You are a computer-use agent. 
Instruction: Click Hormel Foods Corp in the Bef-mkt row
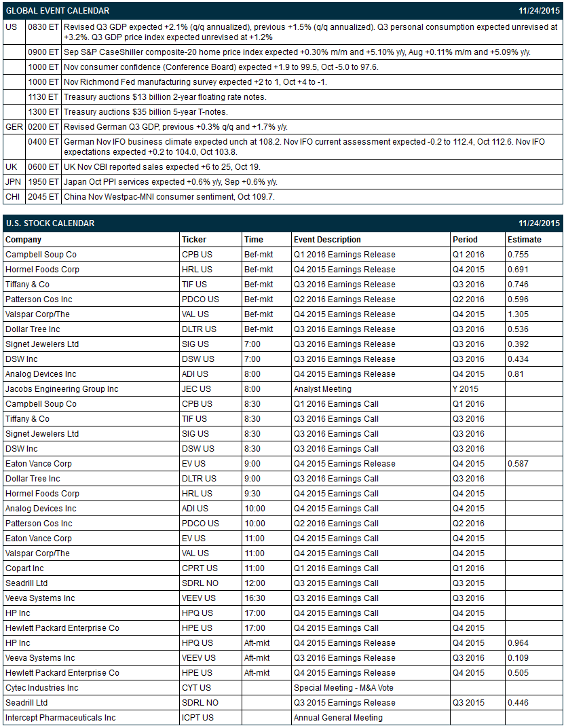click(42, 270)
